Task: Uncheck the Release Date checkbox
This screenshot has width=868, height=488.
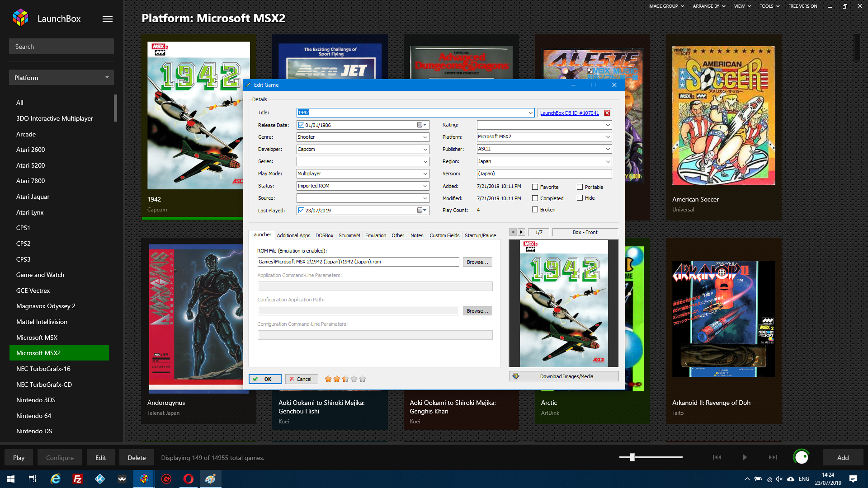Action: 301,125
